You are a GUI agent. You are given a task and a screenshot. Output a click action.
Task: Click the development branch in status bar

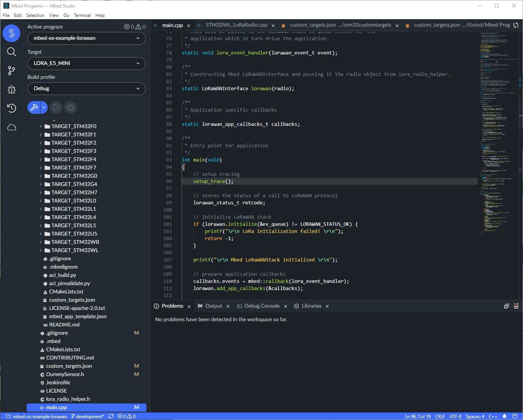87,416
